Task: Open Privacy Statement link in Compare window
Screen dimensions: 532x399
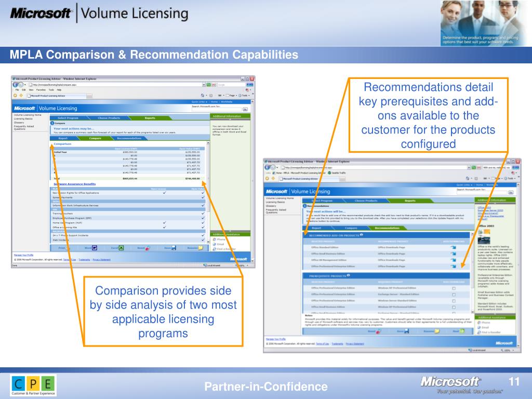Action: (x=101, y=260)
